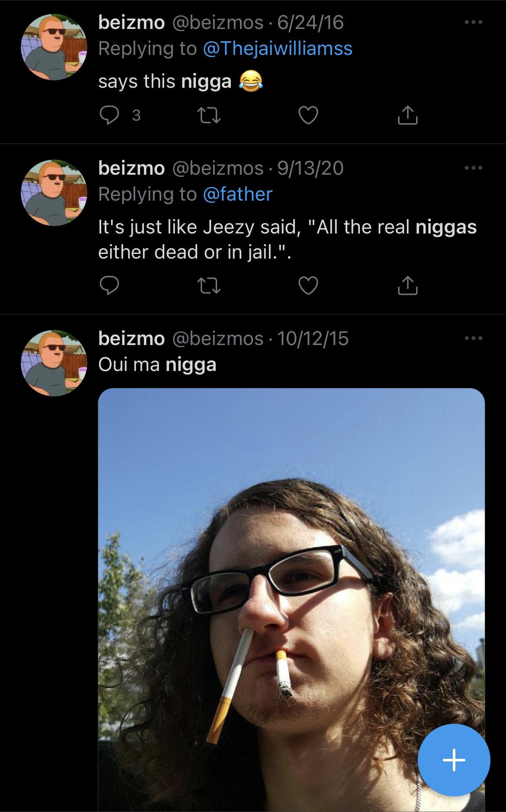506x812 pixels.
Task: Open the Jeezy quote tweet text
Action: click(287, 240)
